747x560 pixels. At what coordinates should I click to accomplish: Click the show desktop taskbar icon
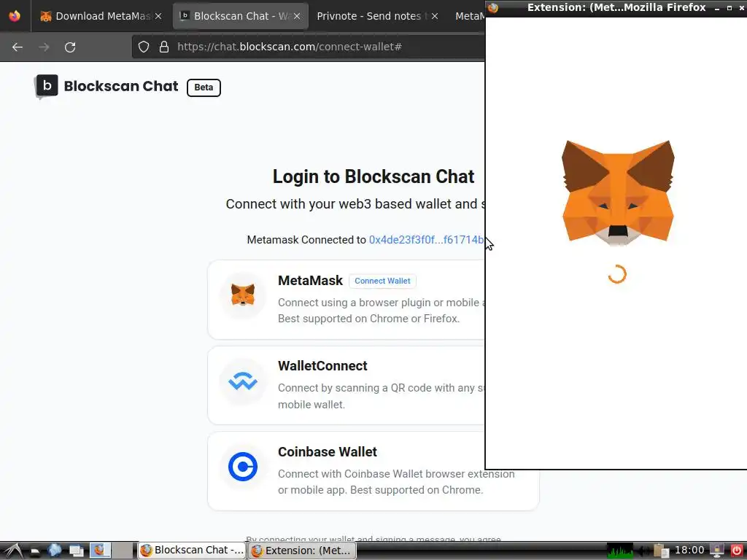click(x=76, y=551)
